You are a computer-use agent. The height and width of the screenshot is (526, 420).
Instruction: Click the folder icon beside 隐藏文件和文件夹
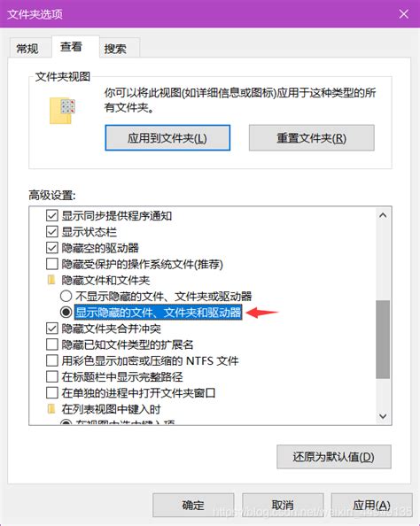(51, 280)
